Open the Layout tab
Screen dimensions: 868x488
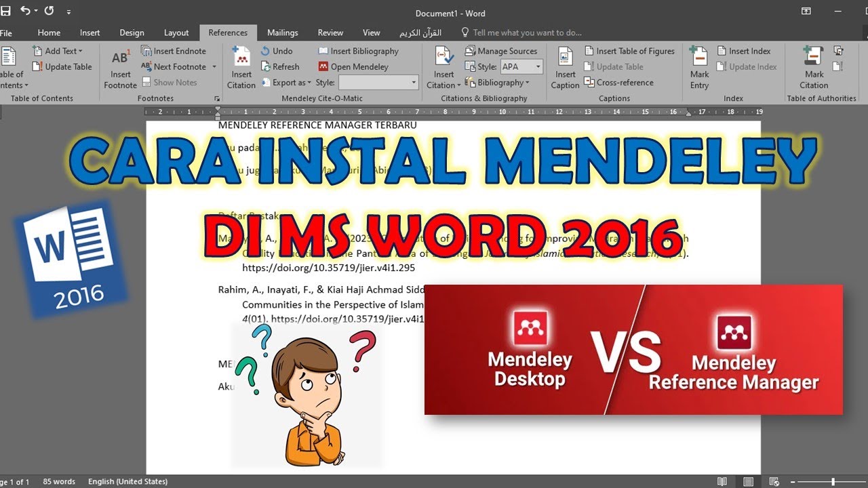coord(176,33)
